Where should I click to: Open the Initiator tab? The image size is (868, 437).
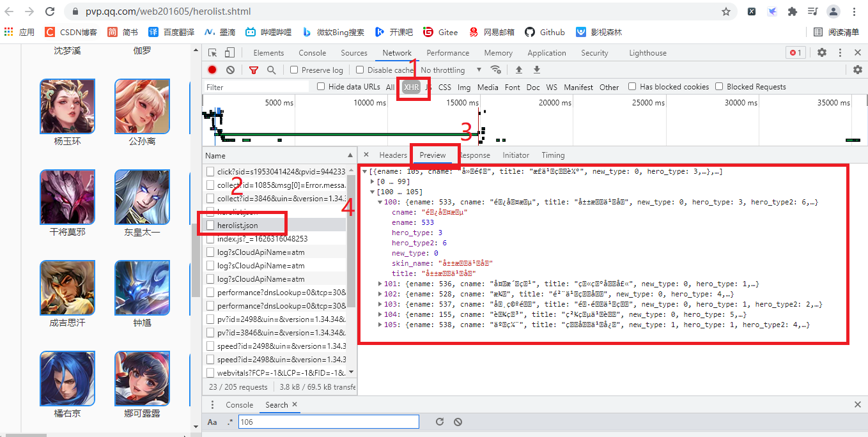point(516,155)
